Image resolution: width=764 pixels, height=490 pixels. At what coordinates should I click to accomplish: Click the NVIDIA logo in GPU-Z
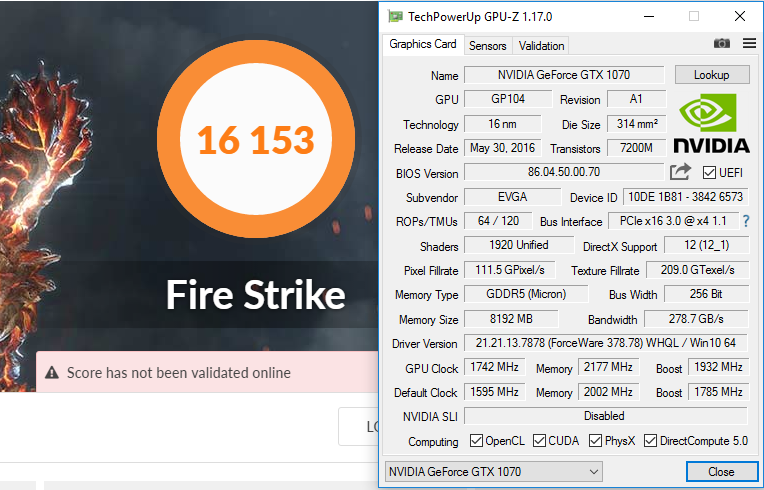[x=711, y=123]
